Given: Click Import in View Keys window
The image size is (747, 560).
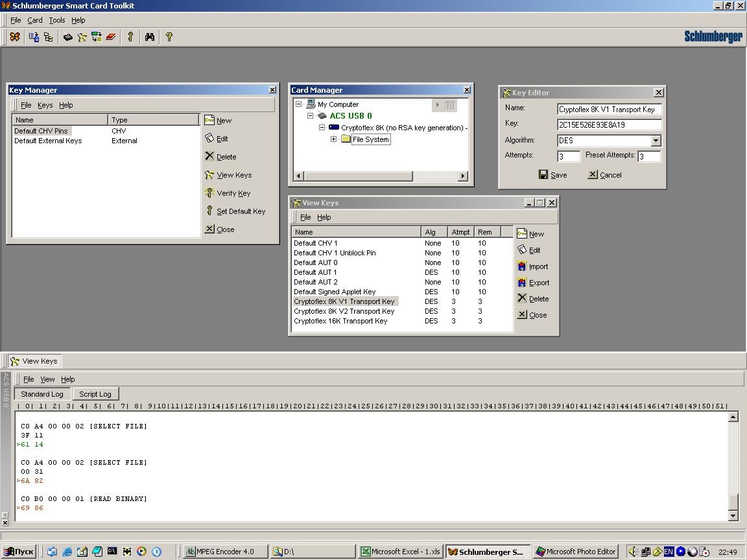Looking at the screenshot, I should pyautogui.click(x=532, y=266).
